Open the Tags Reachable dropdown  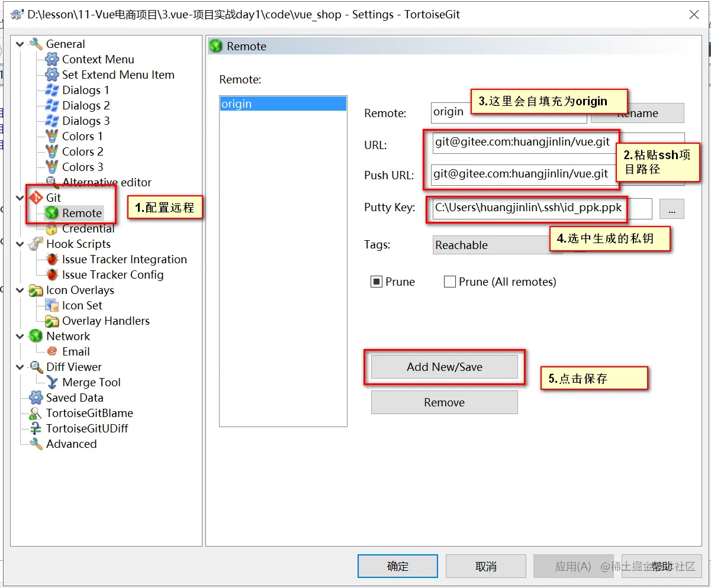coord(497,245)
